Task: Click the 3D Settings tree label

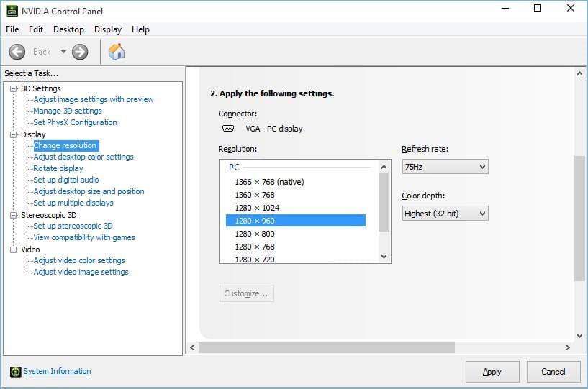Action: click(x=41, y=89)
